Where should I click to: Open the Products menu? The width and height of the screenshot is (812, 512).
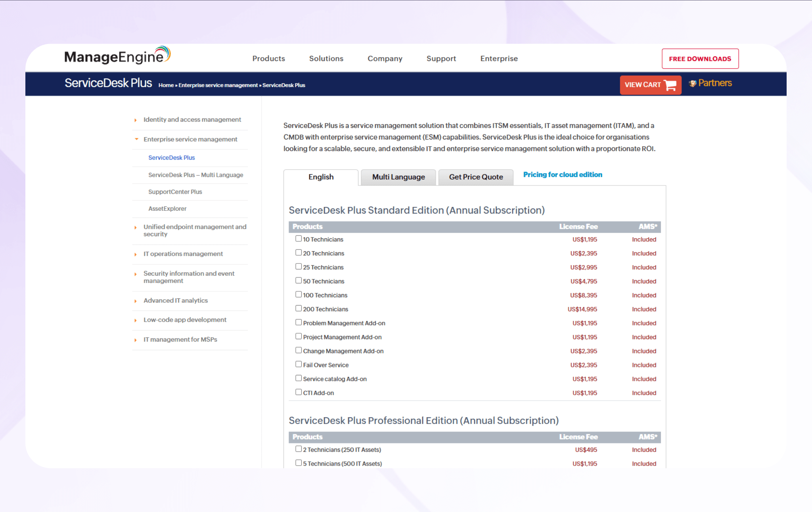pyautogui.click(x=268, y=59)
